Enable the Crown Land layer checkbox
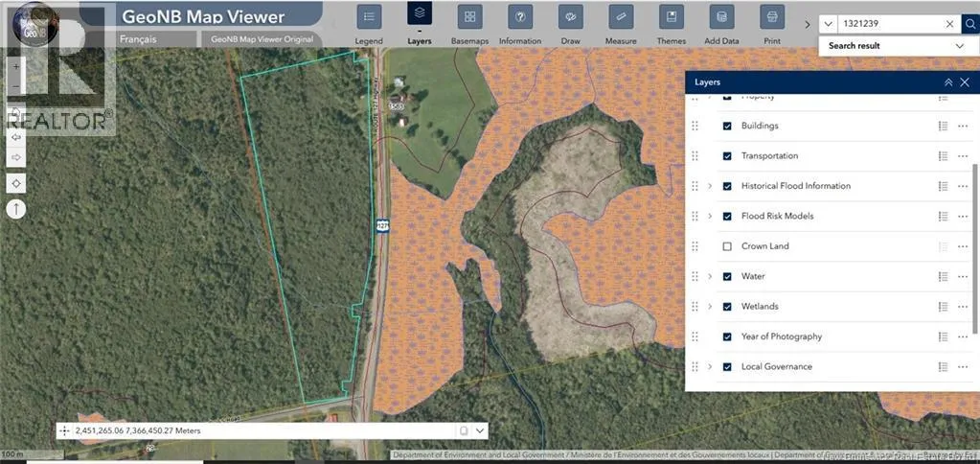Image resolution: width=980 pixels, height=464 pixels. point(727,246)
